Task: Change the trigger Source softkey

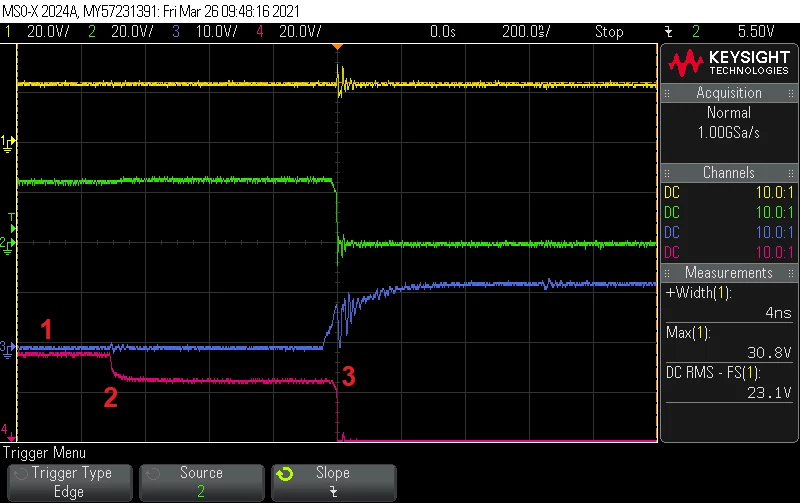Action: pos(202,482)
